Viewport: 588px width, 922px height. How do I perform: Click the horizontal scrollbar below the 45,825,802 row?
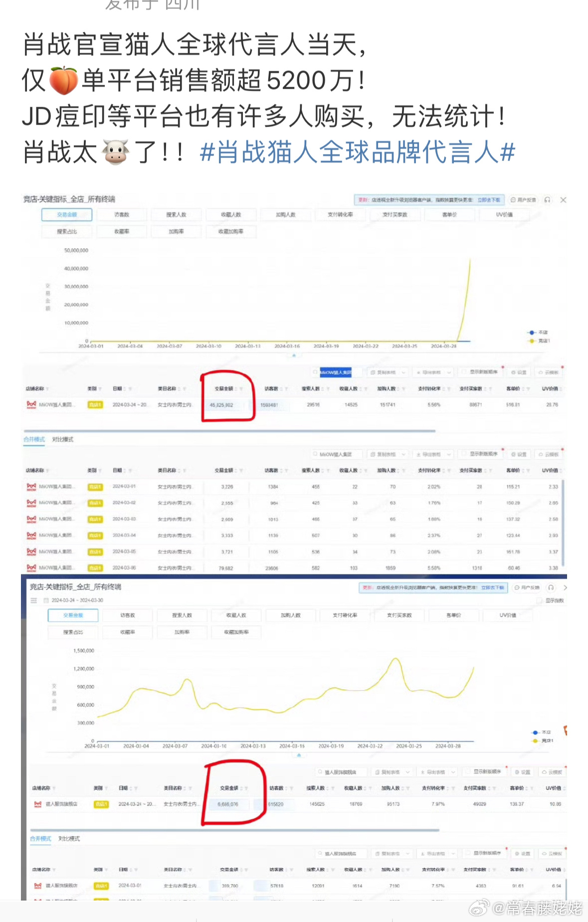(x=229, y=431)
